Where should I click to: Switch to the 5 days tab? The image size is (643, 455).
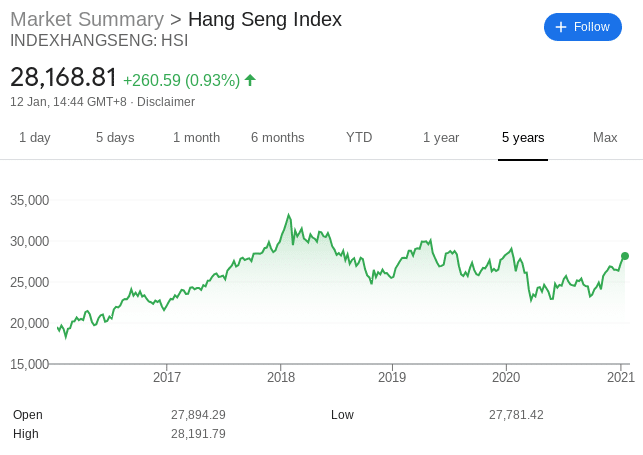pos(115,137)
